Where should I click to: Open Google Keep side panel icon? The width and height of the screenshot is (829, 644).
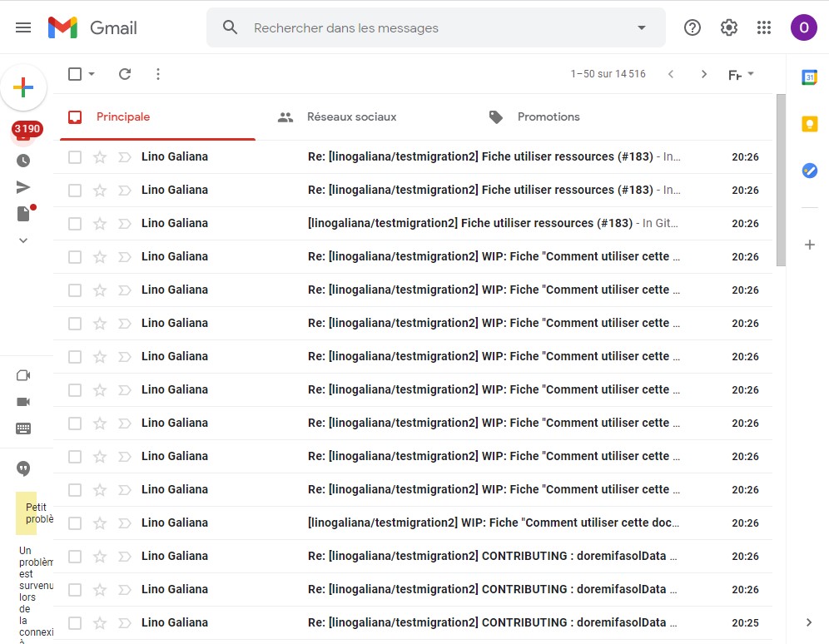coord(809,124)
